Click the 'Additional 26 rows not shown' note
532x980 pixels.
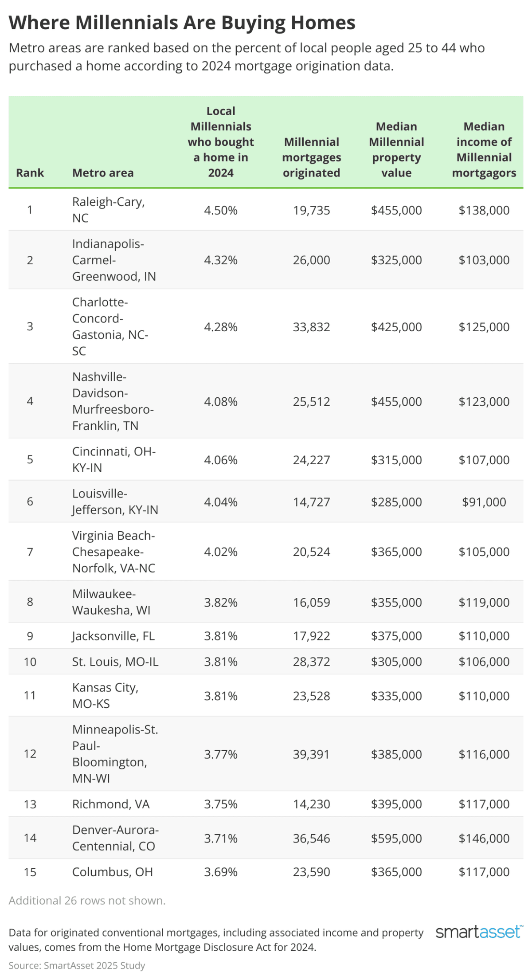[x=87, y=901]
